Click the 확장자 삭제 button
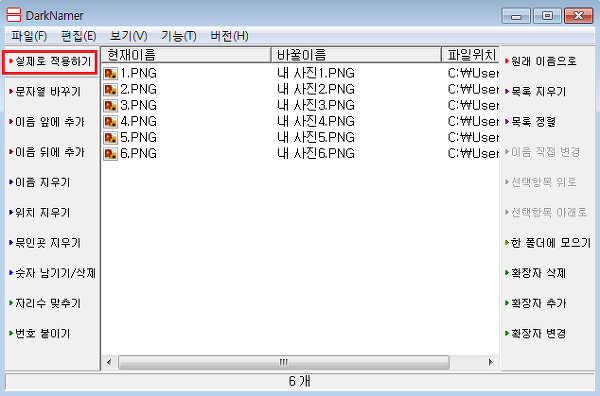Viewport: 600px width, 396px height. click(535, 273)
